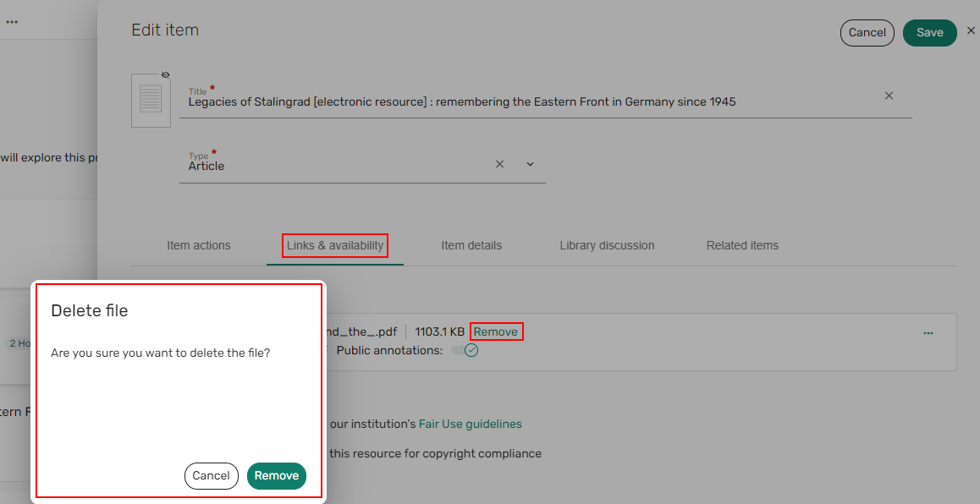Clear the Title field with its X icon
This screenshot has width=980, height=504.
tap(889, 96)
